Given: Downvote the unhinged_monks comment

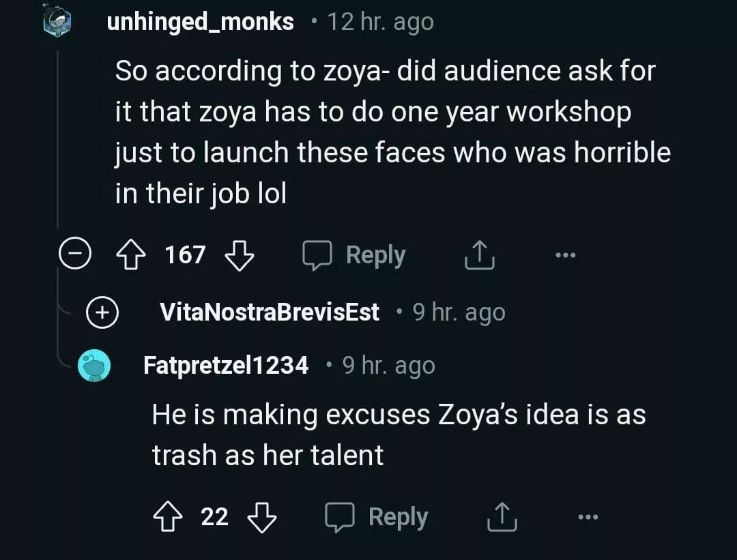Looking at the screenshot, I should [x=239, y=255].
